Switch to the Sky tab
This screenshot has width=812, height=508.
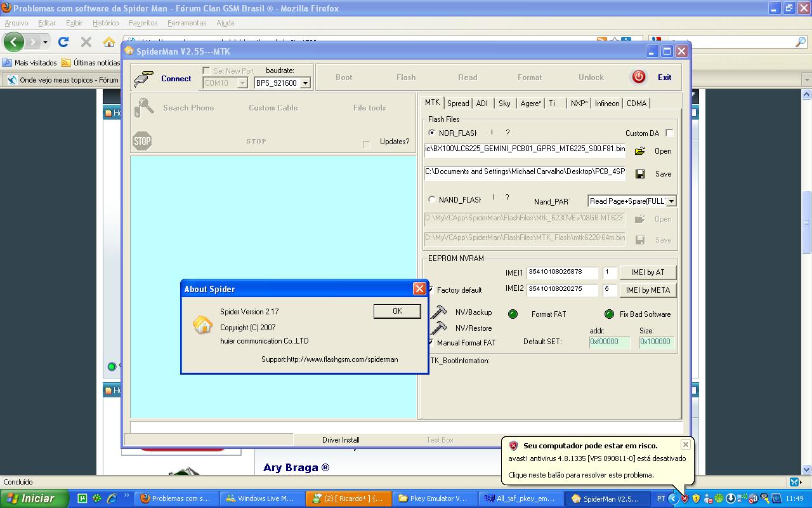coord(504,103)
